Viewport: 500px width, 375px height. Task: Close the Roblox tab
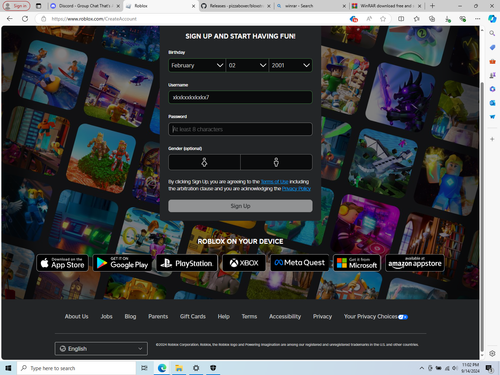click(x=193, y=6)
